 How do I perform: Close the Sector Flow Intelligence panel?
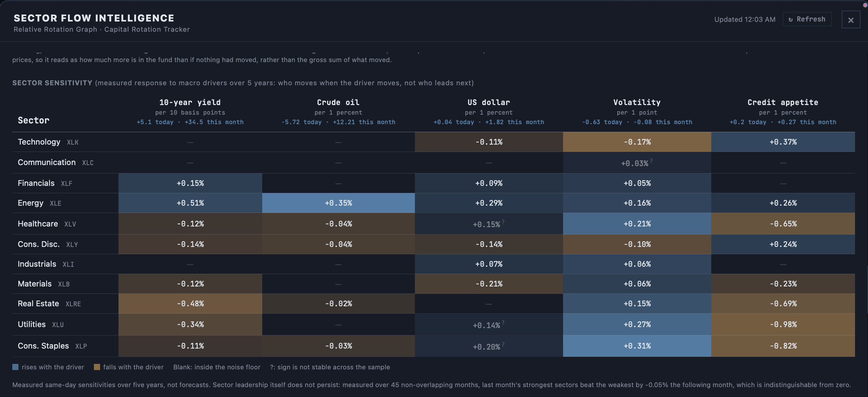click(x=851, y=20)
